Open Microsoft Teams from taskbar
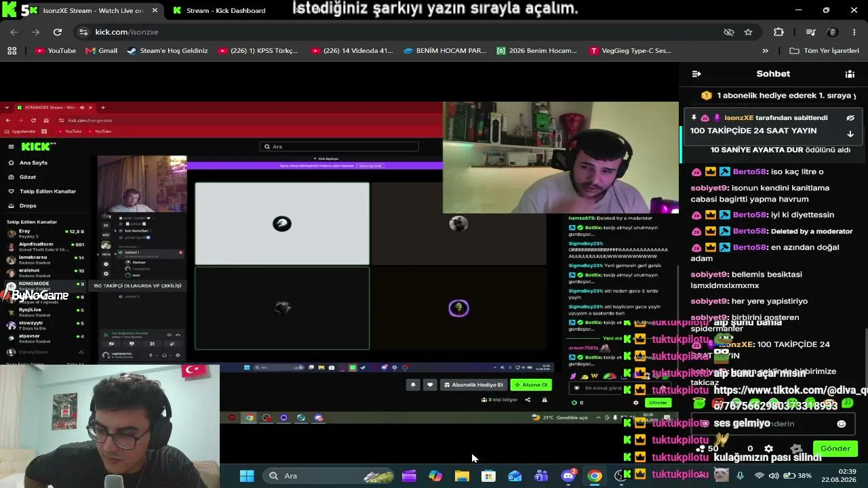Viewport: 868px width, 488px height. tap(541, 476)
